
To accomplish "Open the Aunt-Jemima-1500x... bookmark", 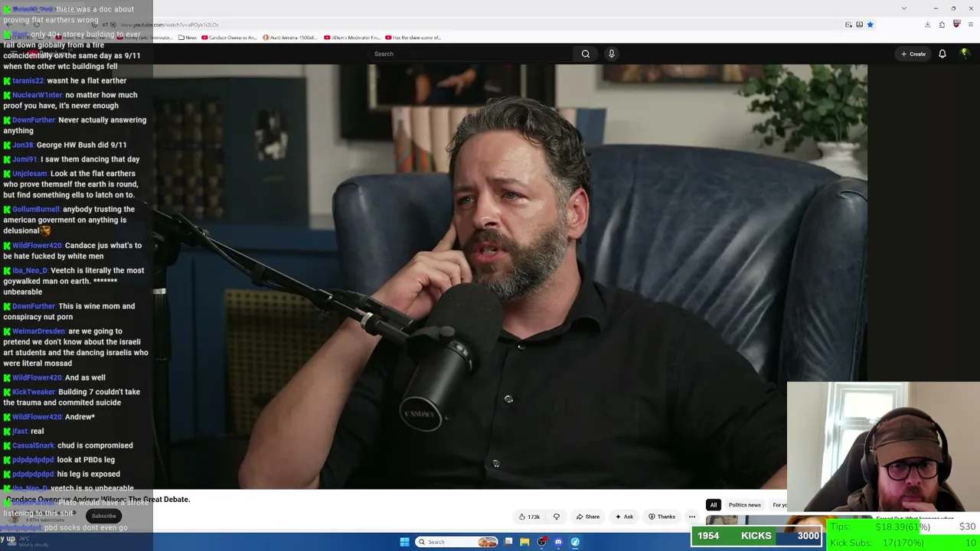I will pyautogui.click(x=289, y=37).
